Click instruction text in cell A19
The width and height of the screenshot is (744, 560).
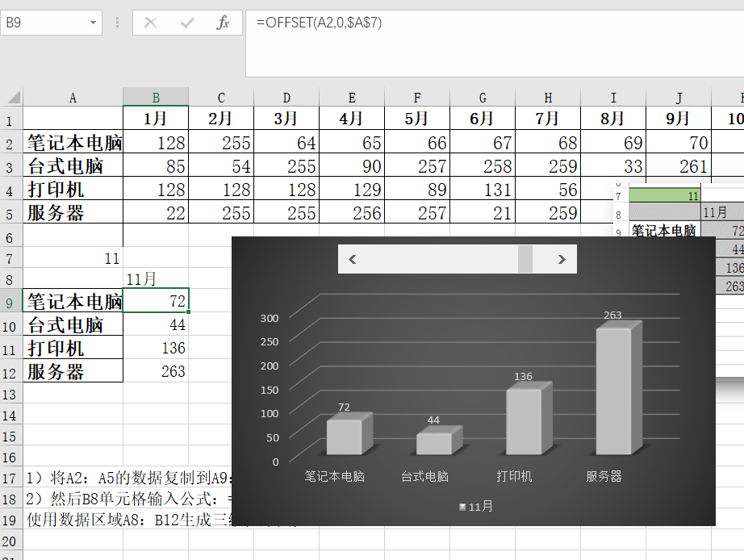tap(128, 520)
